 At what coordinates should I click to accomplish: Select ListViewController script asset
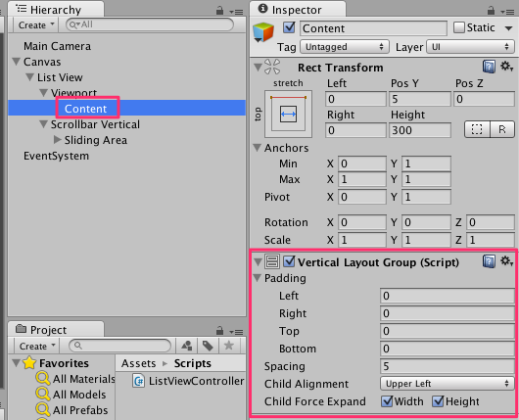[x=188, y=381]
